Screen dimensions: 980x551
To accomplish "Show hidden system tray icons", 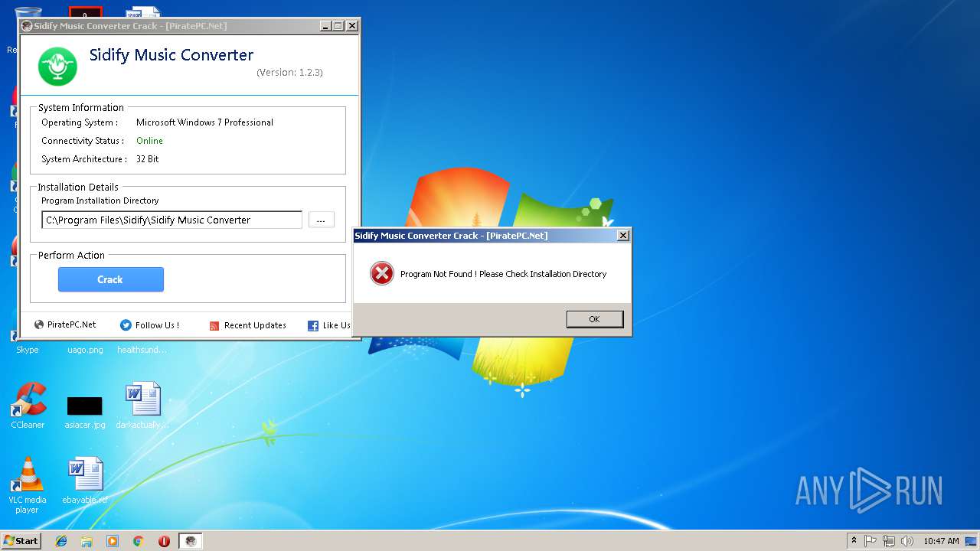I will (x=854, y=541).
